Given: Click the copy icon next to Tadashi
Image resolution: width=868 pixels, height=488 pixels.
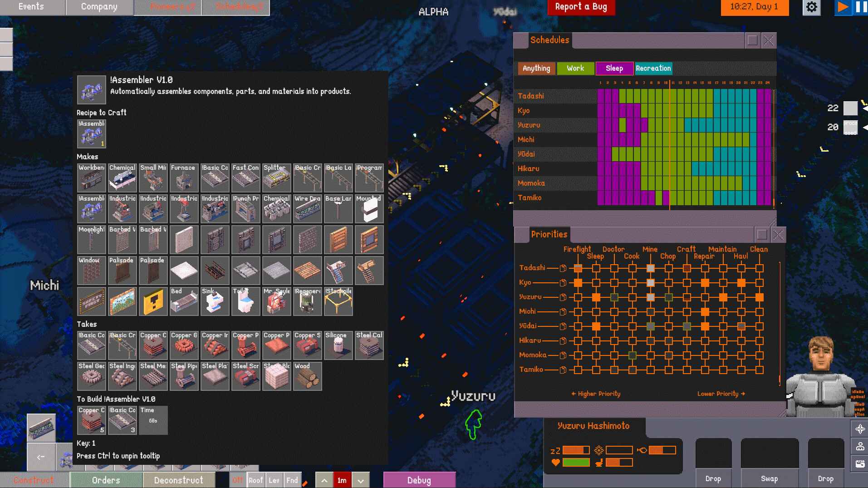Looking at the screenshot, I should pos(563,268).
